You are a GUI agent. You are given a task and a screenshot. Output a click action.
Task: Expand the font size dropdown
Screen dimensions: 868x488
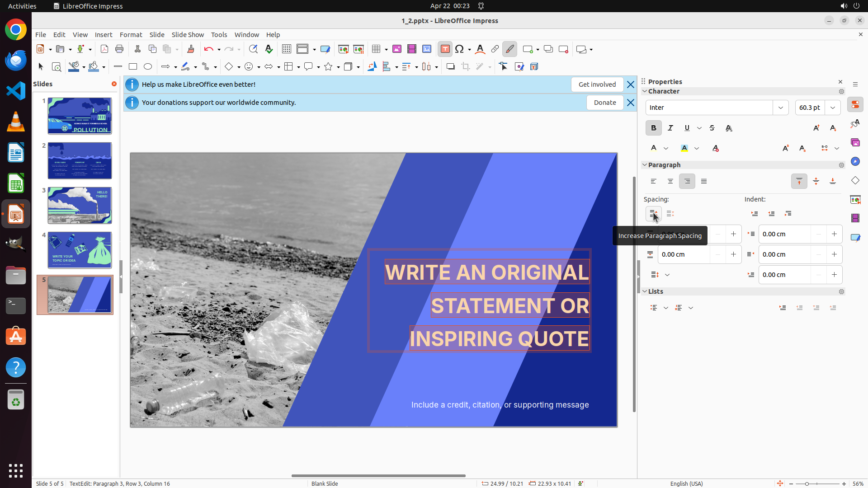[x=833, y=108]
